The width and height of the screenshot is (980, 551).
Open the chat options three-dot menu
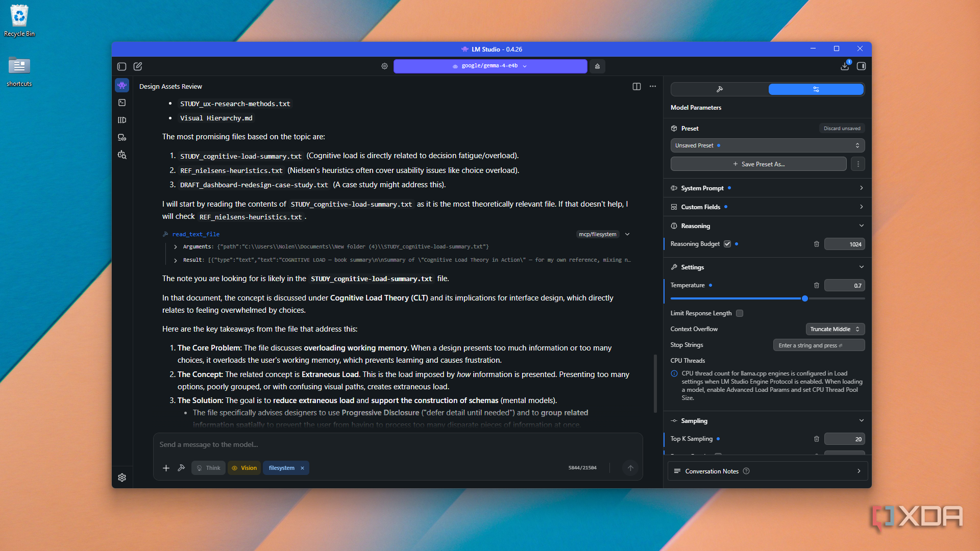(653, 86)
